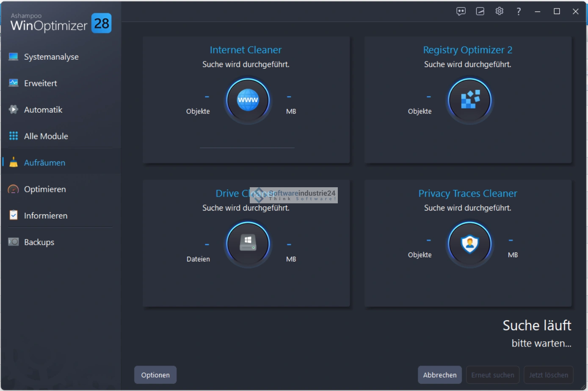Switch to the Optimieren category
588x391 pixels.
point(45,189)
